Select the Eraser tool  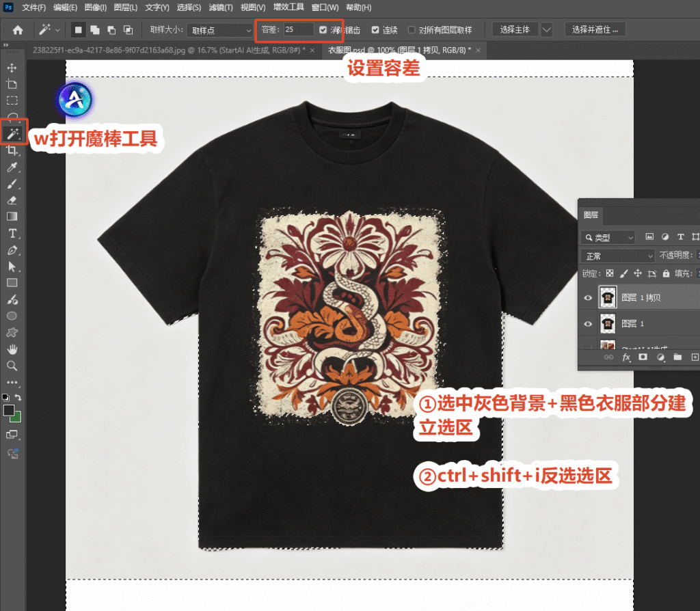12,200
